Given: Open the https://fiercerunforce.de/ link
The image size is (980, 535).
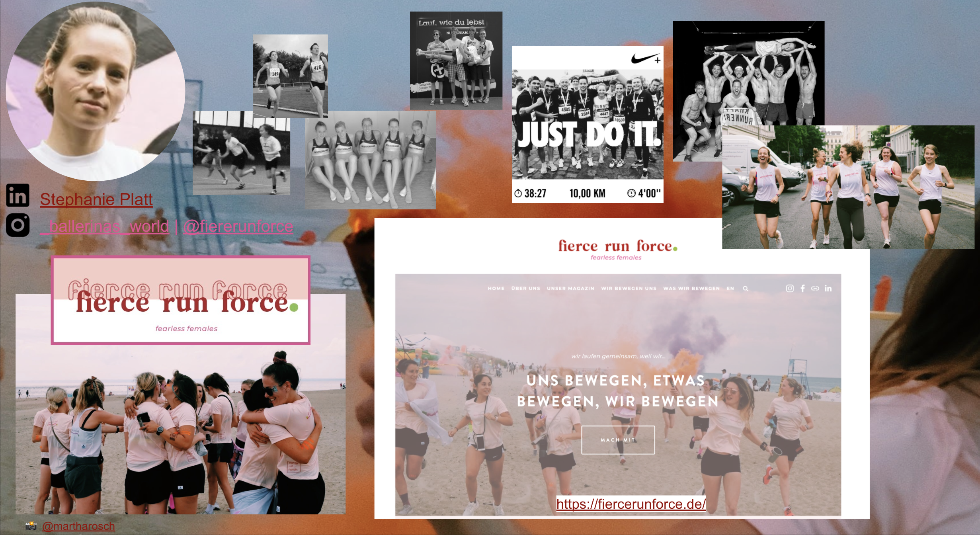Looking at the screenshot, I should [x=631, y=504].
